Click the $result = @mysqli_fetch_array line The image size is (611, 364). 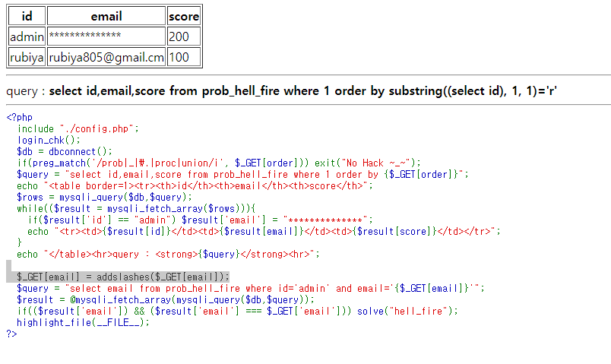tap(166, 299)
